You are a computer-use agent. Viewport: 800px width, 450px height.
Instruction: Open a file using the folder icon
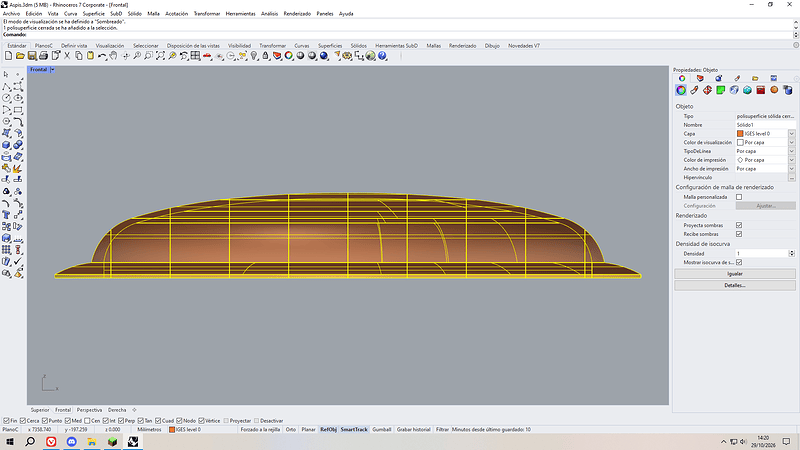coord(20,56)
